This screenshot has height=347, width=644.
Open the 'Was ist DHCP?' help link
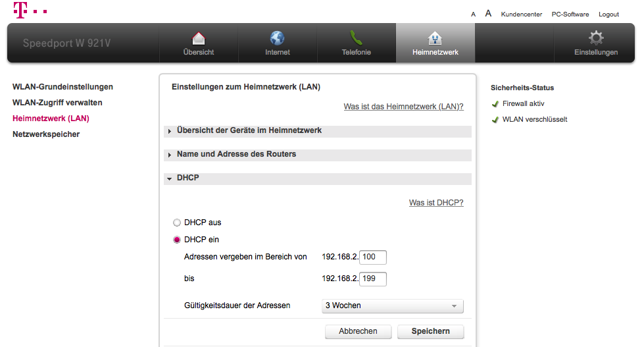pyautogui.click(x=436, y=203)
